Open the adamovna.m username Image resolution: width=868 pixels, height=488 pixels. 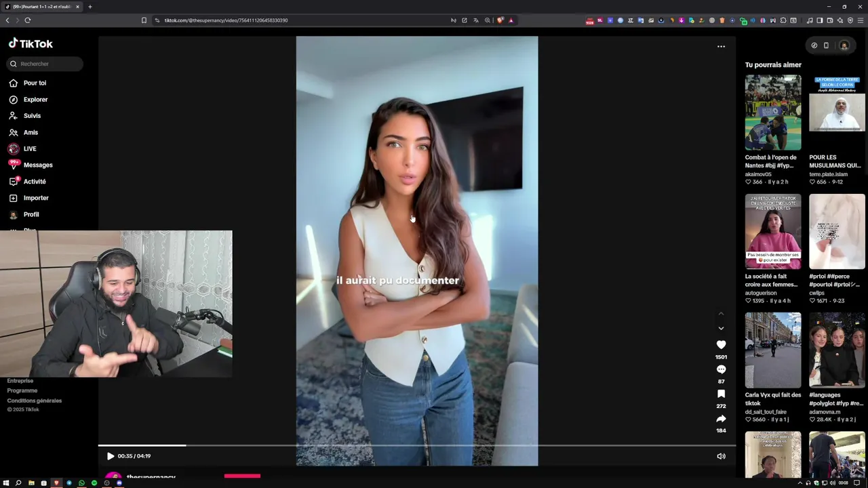point(825,411)
